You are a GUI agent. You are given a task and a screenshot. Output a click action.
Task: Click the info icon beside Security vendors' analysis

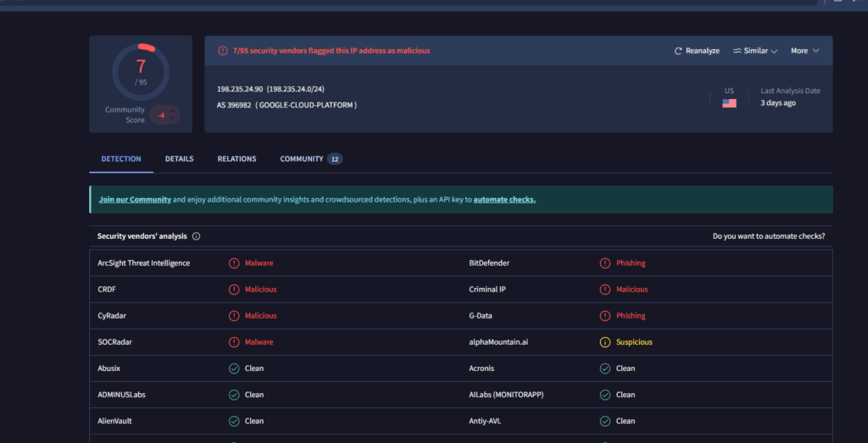[197, 236]
